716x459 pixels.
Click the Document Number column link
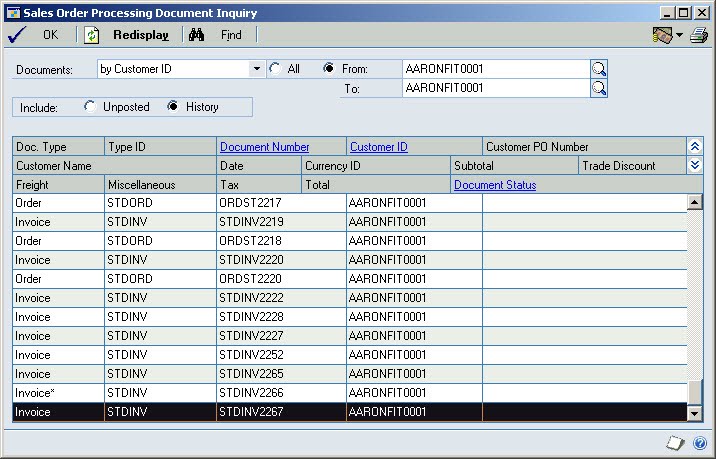pos(264,147)
